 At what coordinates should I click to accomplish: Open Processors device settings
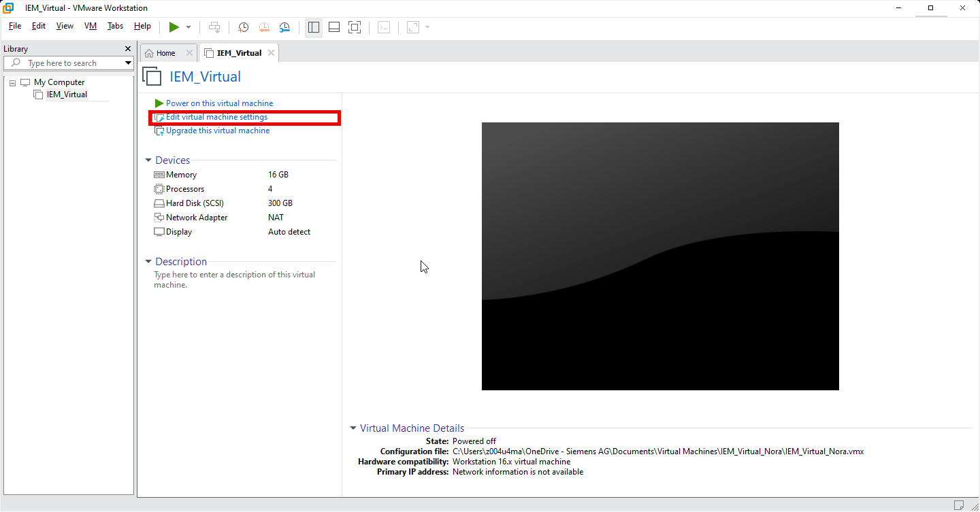coord(184,188)
